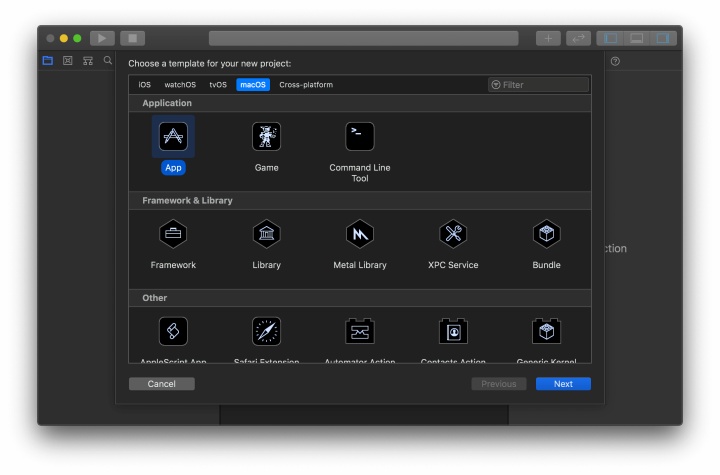This screenshot has width=720, height=475.
Task: Click the Previous button
Action: coord(499,384)
